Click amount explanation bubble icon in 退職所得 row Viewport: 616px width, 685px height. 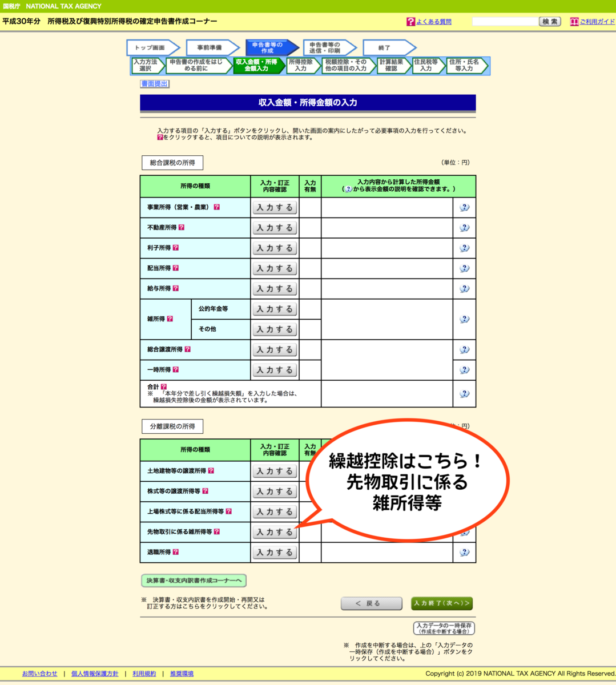click(464, 552)
